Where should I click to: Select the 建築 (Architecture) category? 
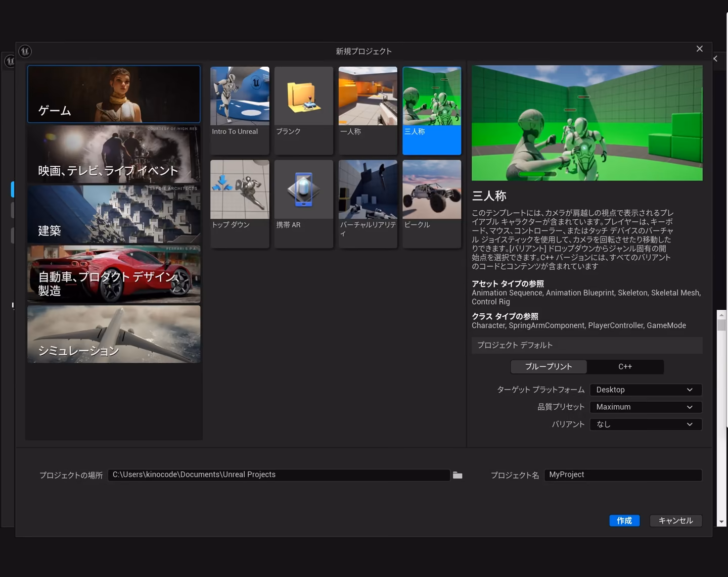click(x=114, y=214)
